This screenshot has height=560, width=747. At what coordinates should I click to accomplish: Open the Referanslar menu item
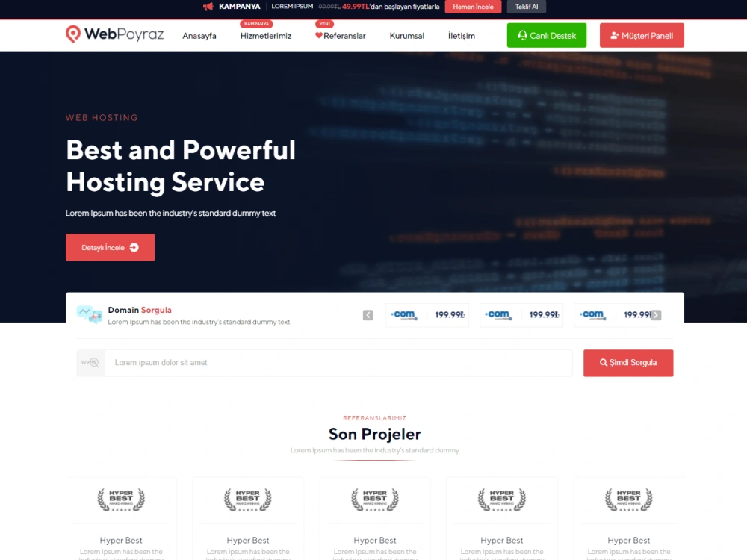344,36
